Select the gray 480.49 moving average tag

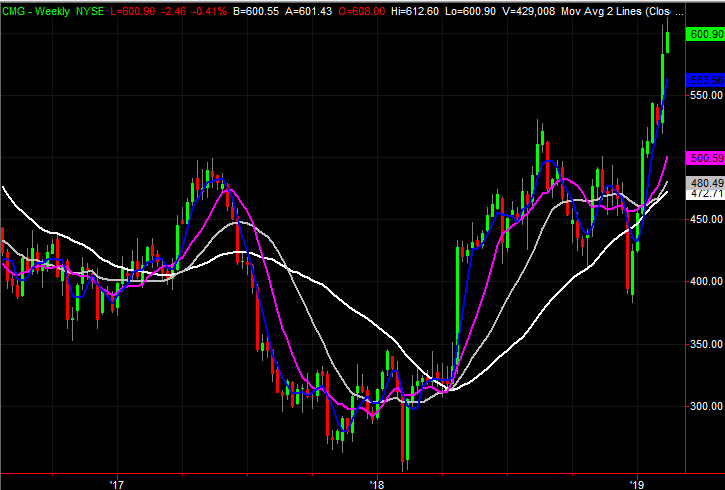[x=706, y=183]
